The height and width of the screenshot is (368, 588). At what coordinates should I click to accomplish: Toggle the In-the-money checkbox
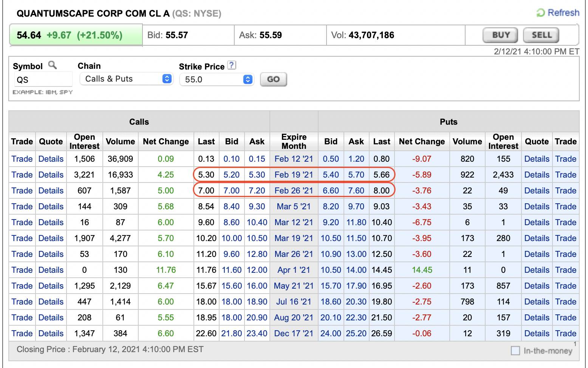pyautogui.click(x=515, y=351)
